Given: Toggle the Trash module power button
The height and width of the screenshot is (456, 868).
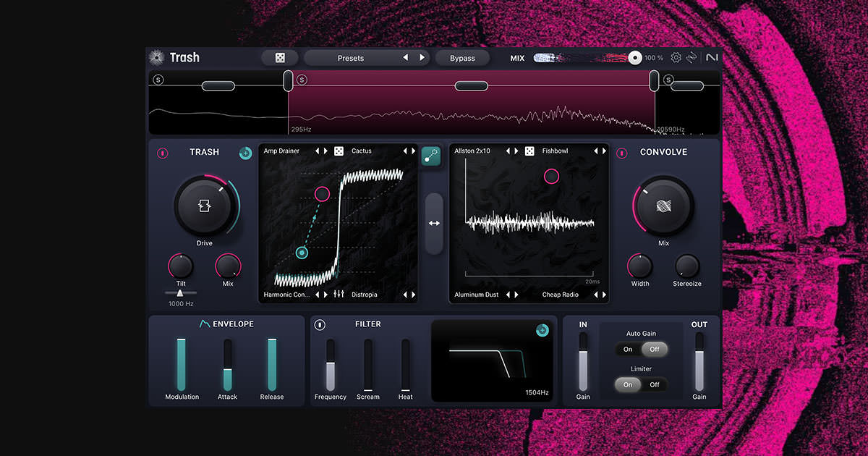Looking at the screenshot, I should [162, 153].
